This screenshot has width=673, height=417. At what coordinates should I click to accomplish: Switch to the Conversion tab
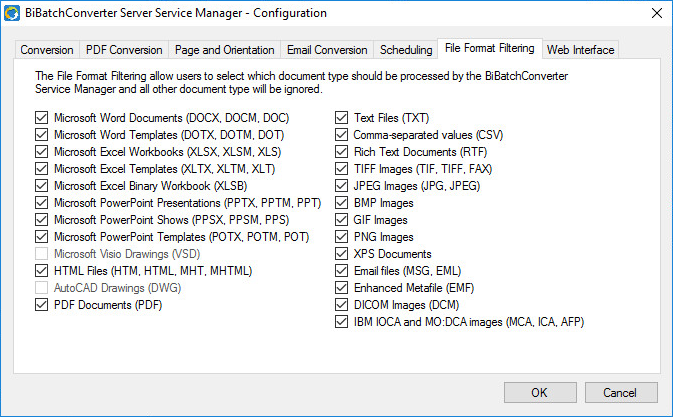pyautogui.click(x=47, y=50)
